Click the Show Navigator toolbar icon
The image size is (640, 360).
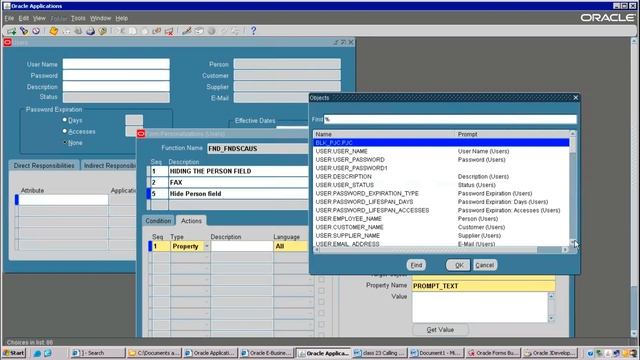pos(36,31)
